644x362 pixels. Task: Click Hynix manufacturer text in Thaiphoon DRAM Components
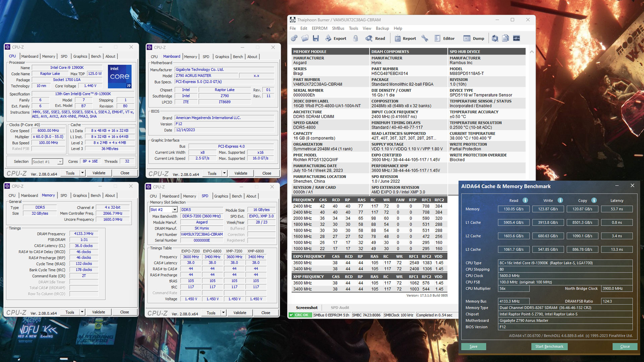pyautogui.click(x=376, y=63)
